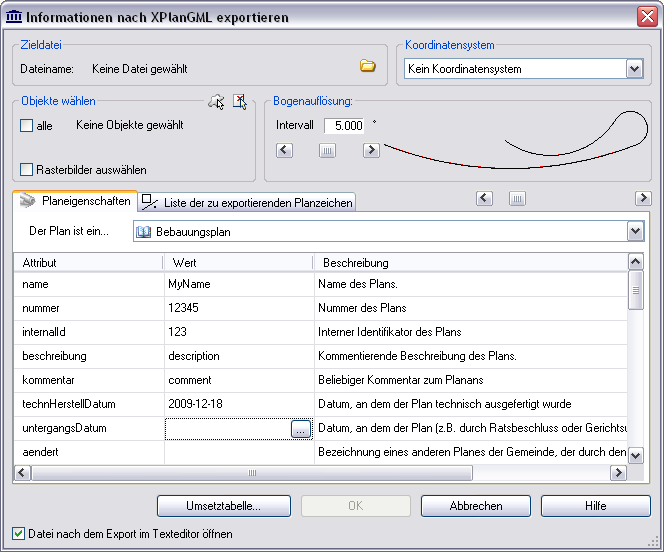Click the select objects cursor icon

click(x=216, y=102)
